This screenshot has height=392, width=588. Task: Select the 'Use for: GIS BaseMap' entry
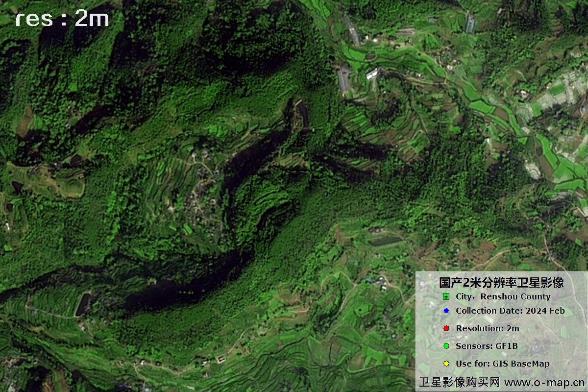(x=502, y=364)
